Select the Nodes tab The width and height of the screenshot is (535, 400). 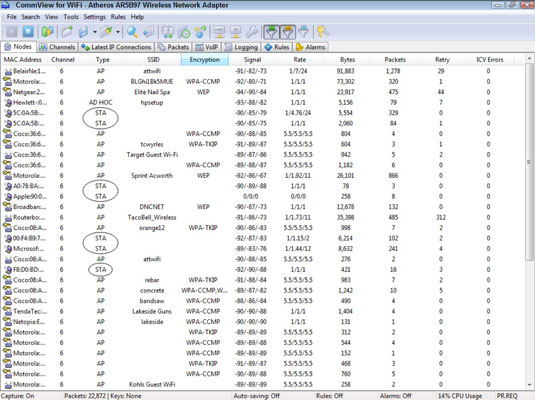[x=18, y=47]
